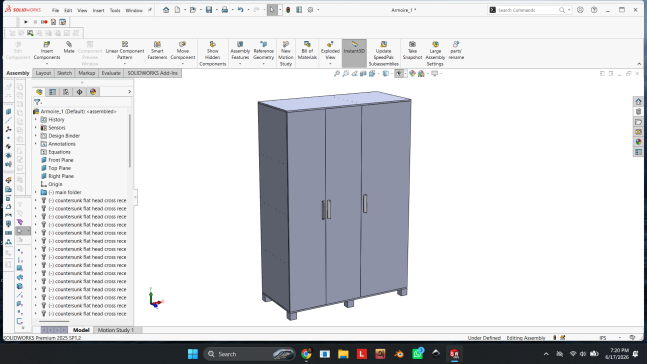The height and width of the screenshot is (364, 647).
Task: Open the Tools menu
Action: (115, 10)
